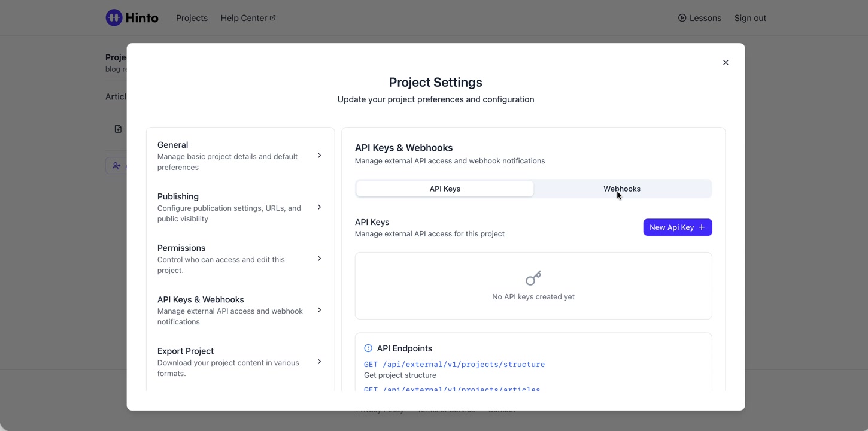Expand Publishing settings chevron
This screenshot has height=431, width=868.
pos(319,207)
